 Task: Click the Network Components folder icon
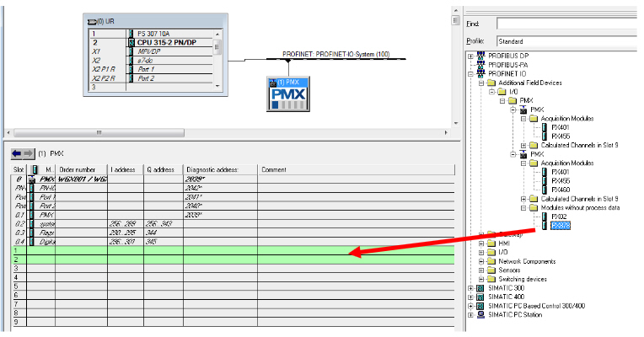pyautogui.click(x=491, y=261)
